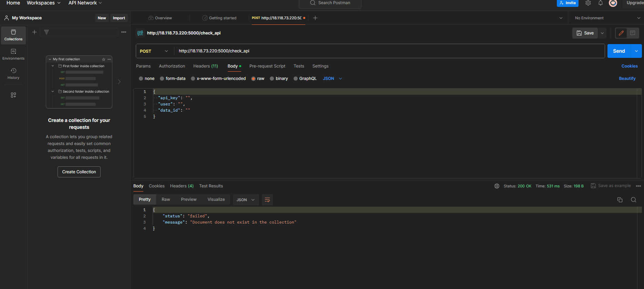The width and height of the screenshot is (644, 289).
Task: Open the Workspaces dropdown menu
Action: pos(44,3)
